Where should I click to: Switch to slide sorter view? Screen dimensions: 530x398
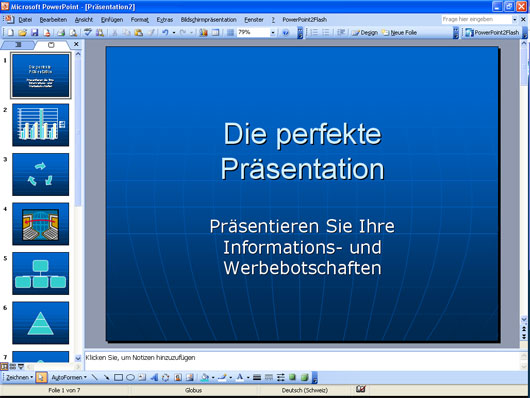coord(13,367)
